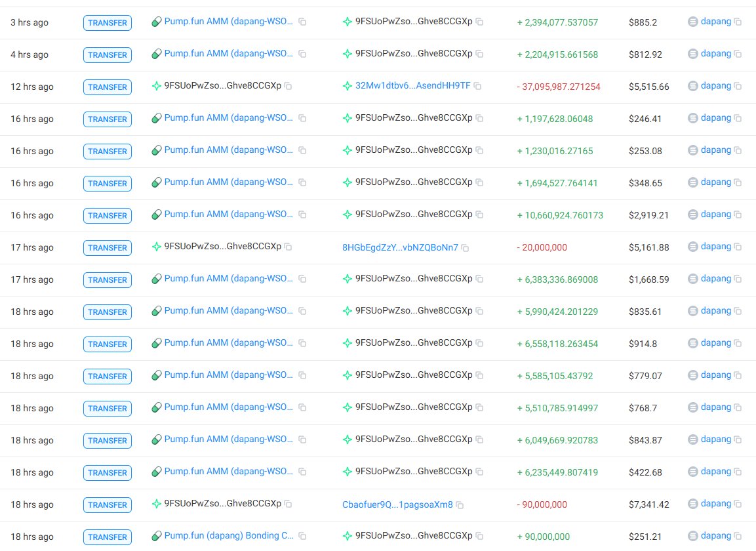
Task: Copy dapang token address in the $885.2 row
Action: click(738, 22)
